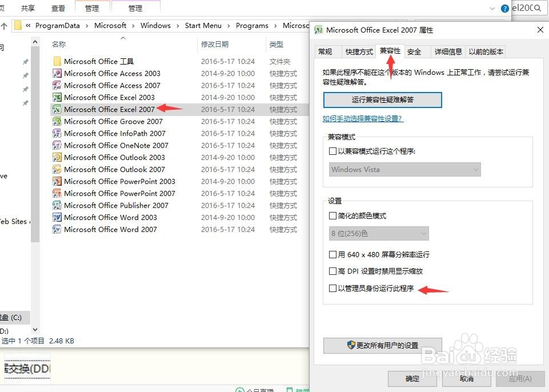Check 以兼容模式运行这个程序
Screen dimensions: 549x392
click(x=332, y=151)
